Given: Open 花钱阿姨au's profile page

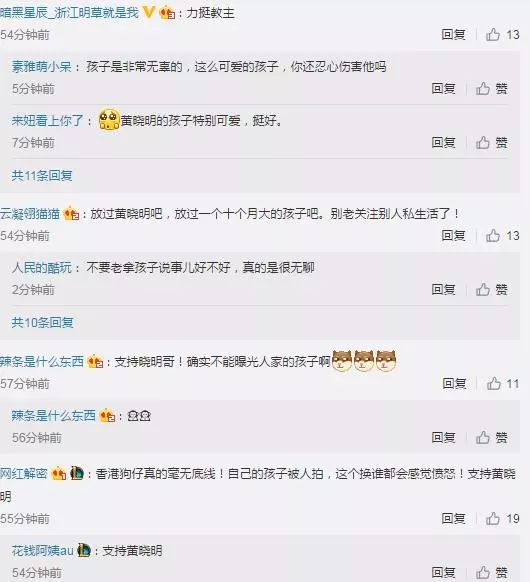Looking at the screenshot, I should pos(42,550).
